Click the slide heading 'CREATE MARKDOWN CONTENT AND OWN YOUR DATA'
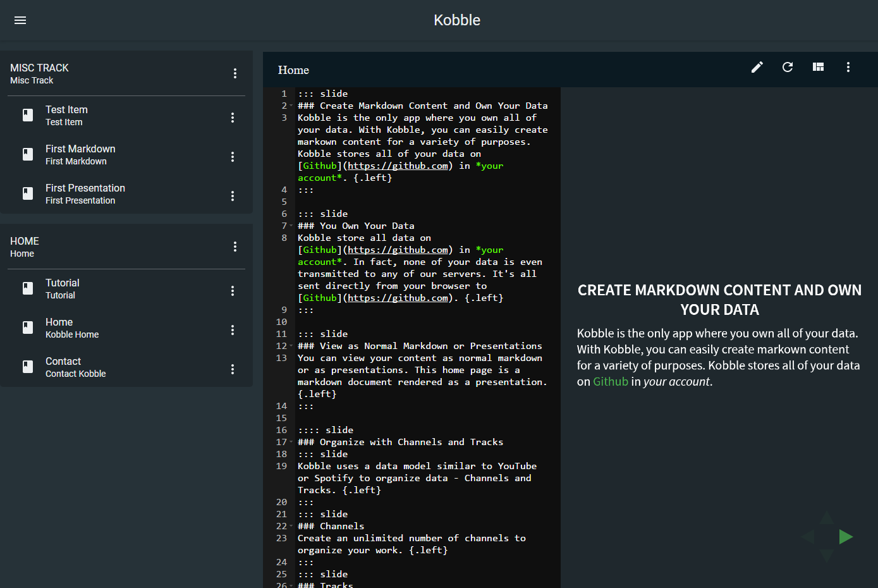Screen dimensions: 878x588 click(x=719, y=300)
